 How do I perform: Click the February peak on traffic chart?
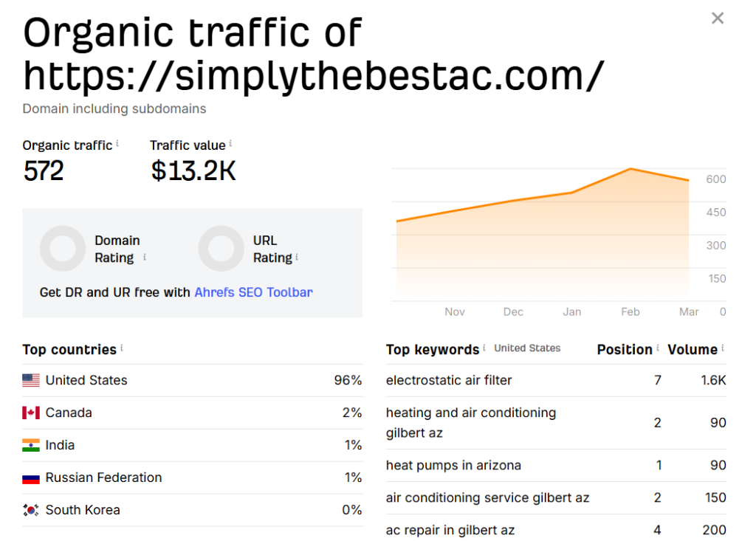coord(630,169)
